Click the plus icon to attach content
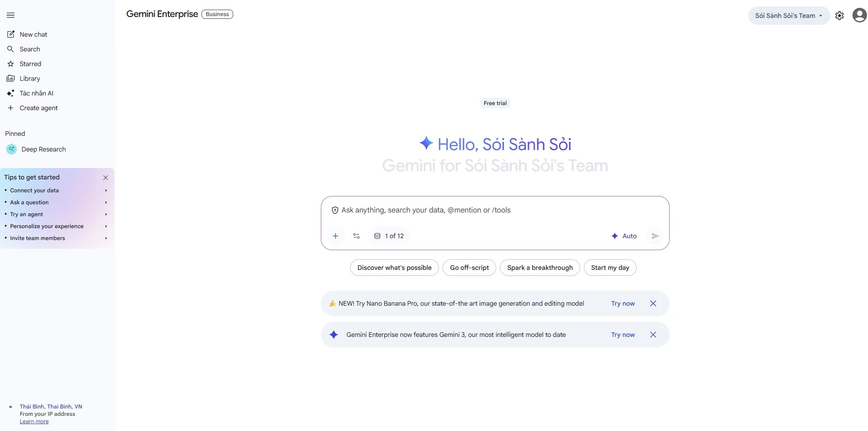 pos(336,235)
